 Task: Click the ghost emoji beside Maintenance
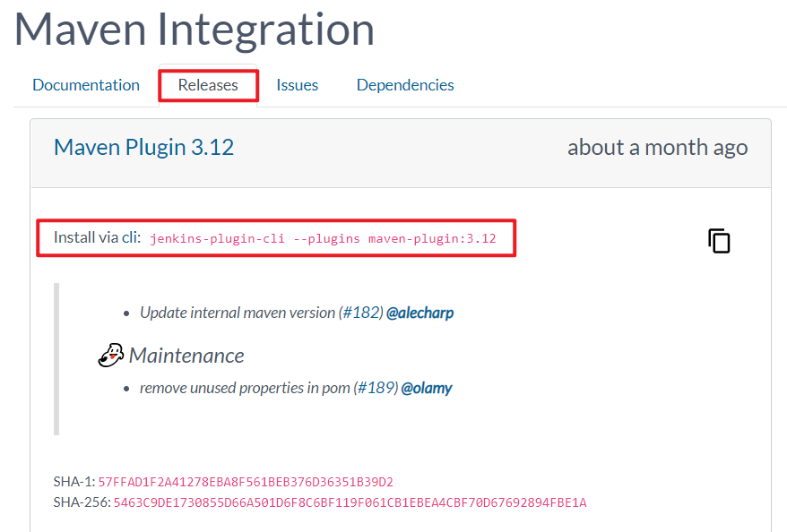pos(111,355)
